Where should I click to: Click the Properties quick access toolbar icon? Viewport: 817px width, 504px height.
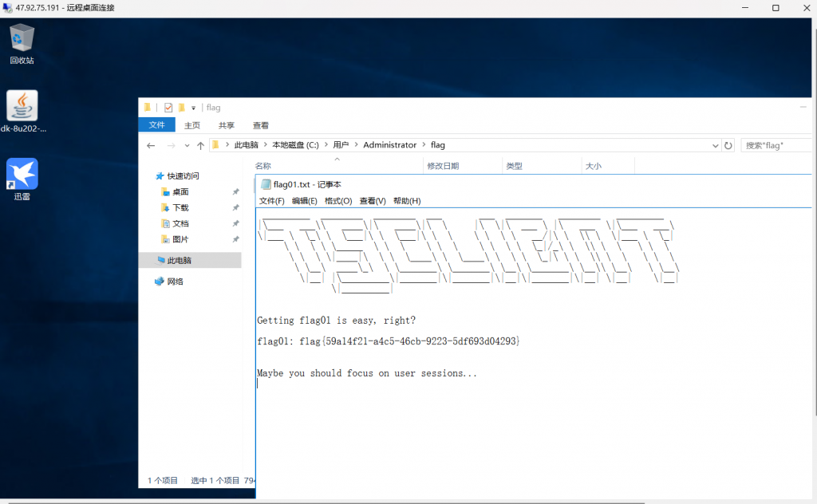168,108
